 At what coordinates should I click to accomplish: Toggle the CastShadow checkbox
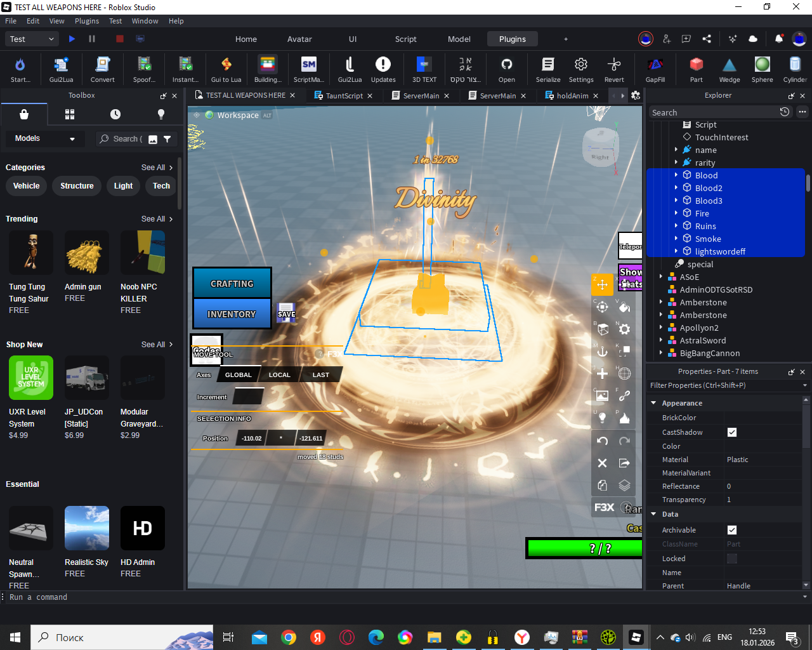732,432
